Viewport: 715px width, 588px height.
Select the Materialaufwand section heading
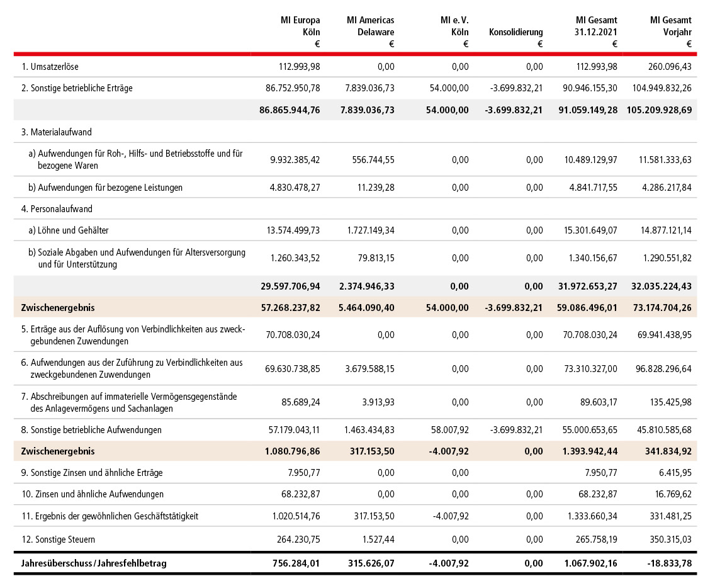click(57, 132)
